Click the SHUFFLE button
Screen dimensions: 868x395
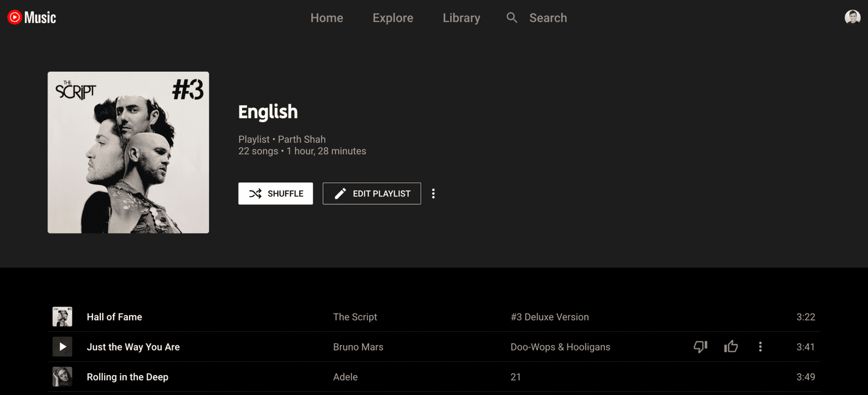[x=276, y=193]
